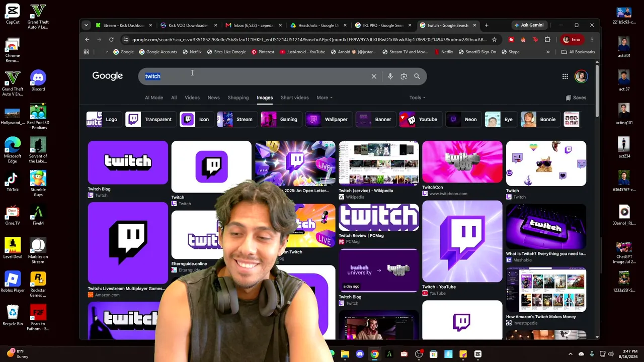This screenshot has height=362, width=644.
Task: Open the Chrome apps grid in bookmarks bar
Action: click(x=86, y=52)
